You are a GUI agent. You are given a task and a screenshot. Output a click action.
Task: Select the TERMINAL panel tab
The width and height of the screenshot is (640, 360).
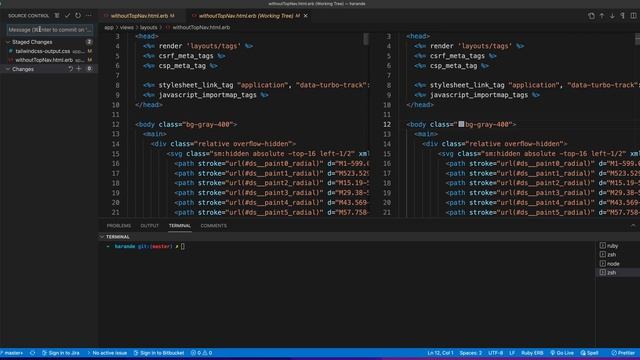click(180, 226)
